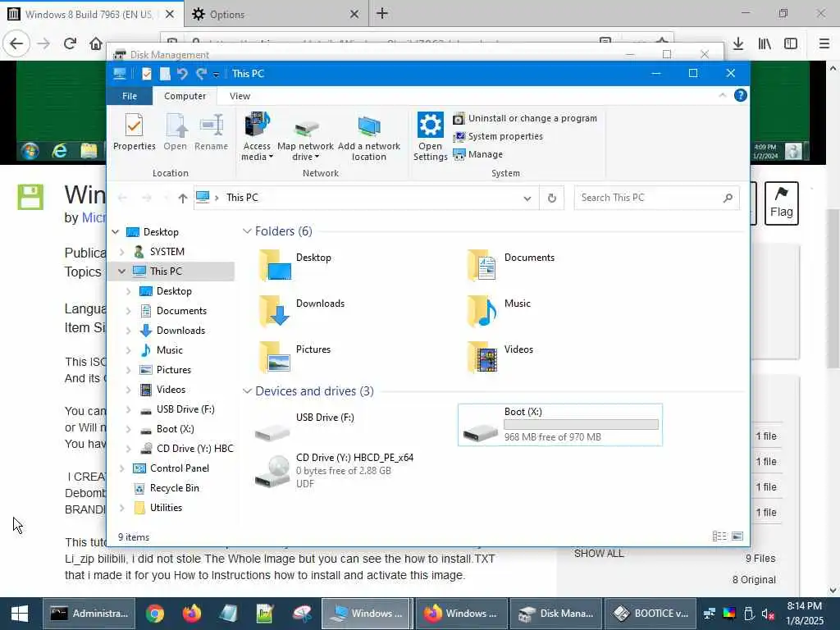Expand the SYSTEM tree node
The image size is (840, 630).
click(x=121, y=252)
